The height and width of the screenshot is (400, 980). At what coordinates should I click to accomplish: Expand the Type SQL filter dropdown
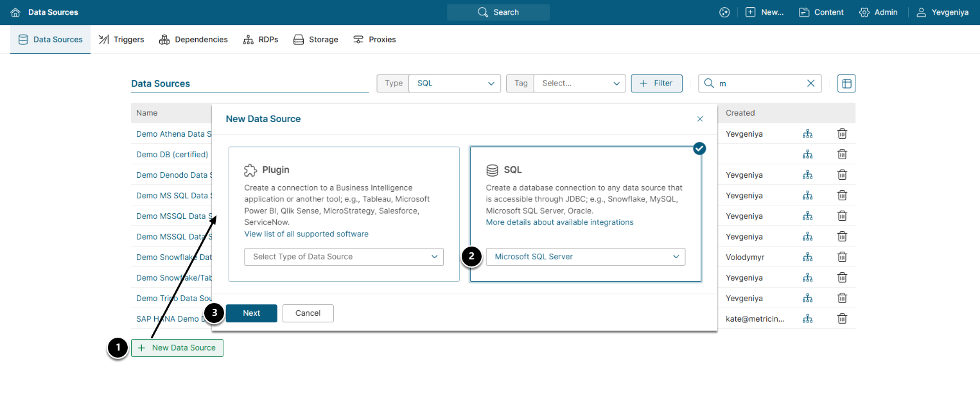[x=454, y=83]
